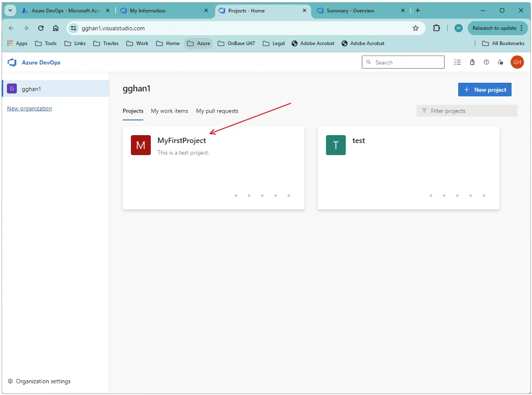The height and width of the screenshot is (395, 532).
Task: Click the browser forward arrow
Action: (26, 28)
